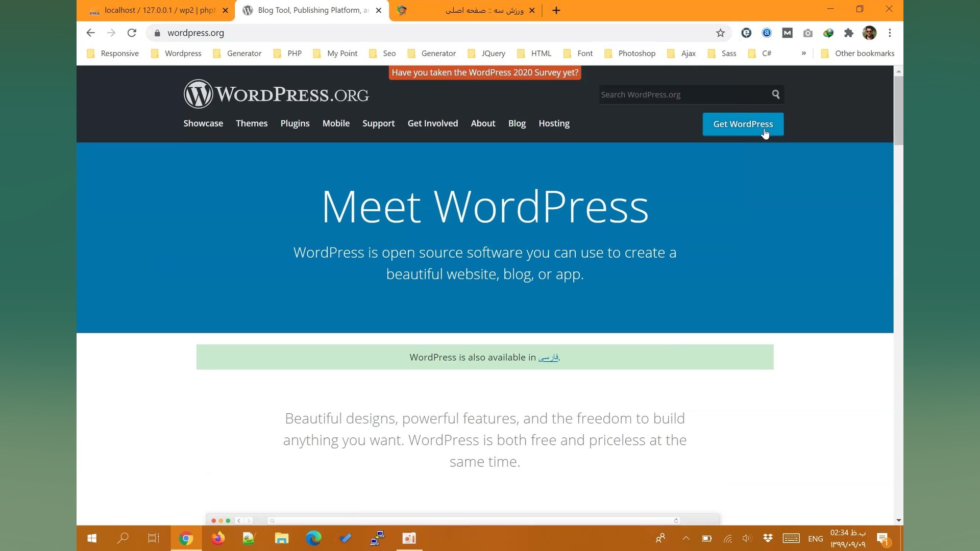Viewport: 980px width, 551px height.
Task: Open the Themes menu item
Action: [252, 123]
